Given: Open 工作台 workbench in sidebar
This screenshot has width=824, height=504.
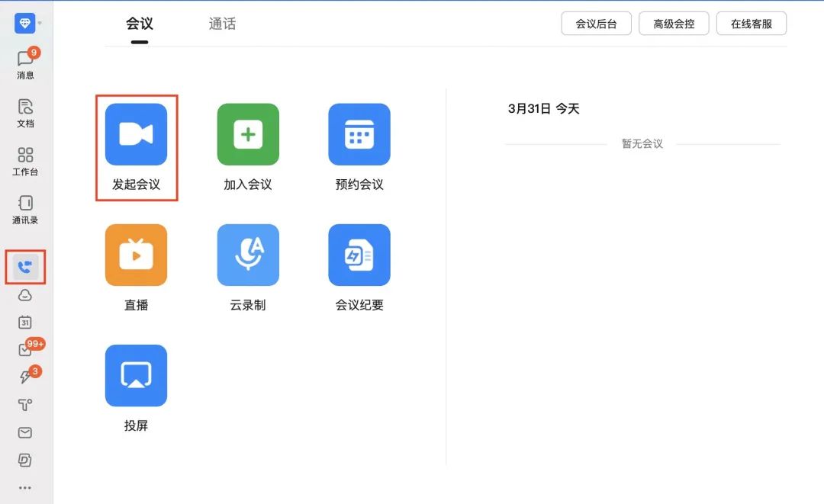Looking at the screenshot, I should click(25, 160).
